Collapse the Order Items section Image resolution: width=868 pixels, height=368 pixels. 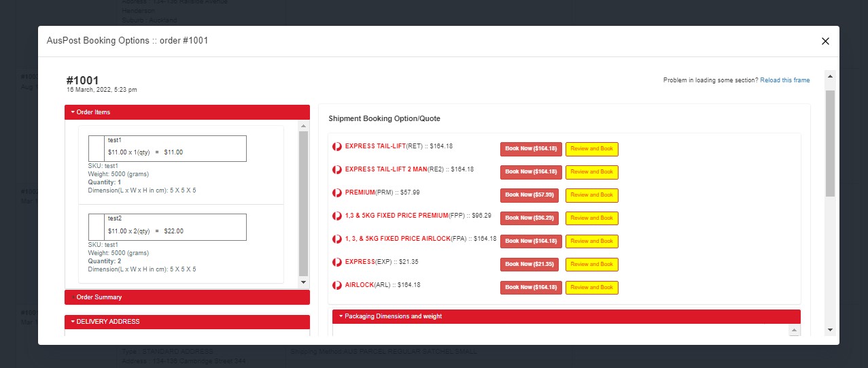click(187, 112)
